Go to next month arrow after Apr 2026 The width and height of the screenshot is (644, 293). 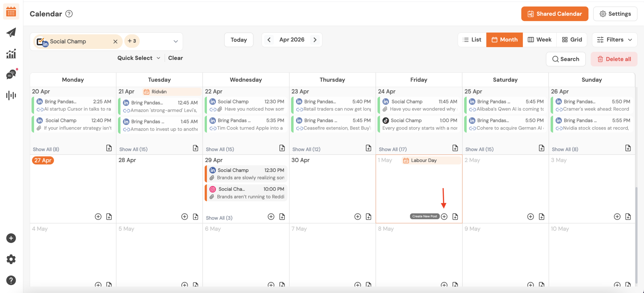(x=315, y=40)
